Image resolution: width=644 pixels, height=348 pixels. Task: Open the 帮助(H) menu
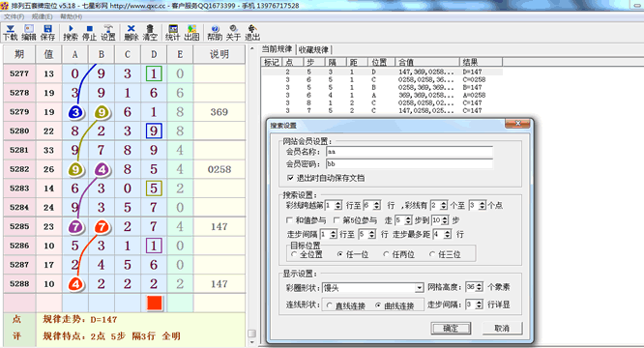tap(71, 16)
